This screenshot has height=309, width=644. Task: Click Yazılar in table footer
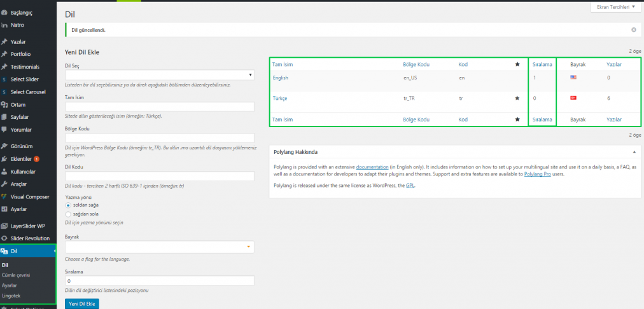tap(614, 120)
